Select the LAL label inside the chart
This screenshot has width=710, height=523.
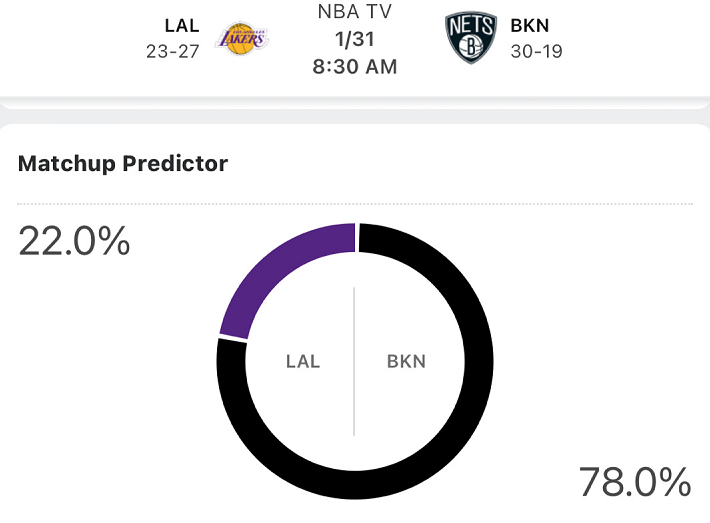(303, 361)
